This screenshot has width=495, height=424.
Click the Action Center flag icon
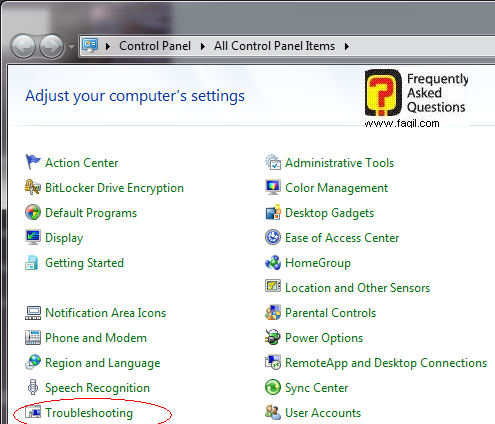point(33,162)
